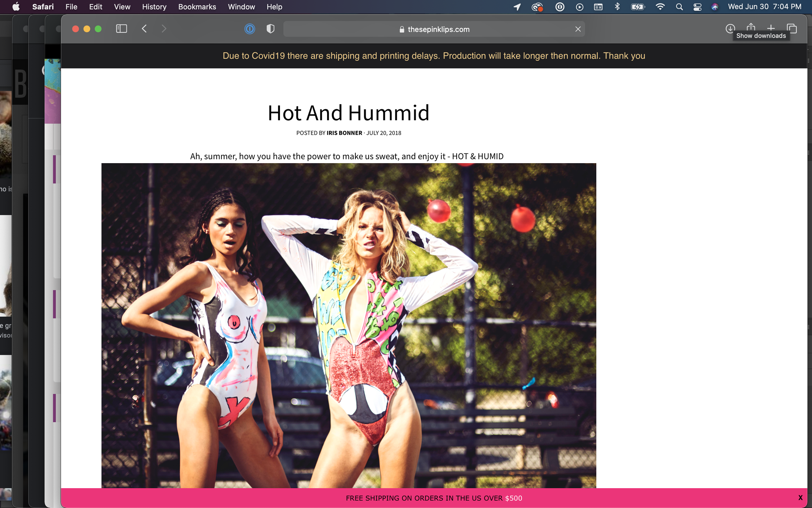Click the 1Password extension icon

coord(249,29)
